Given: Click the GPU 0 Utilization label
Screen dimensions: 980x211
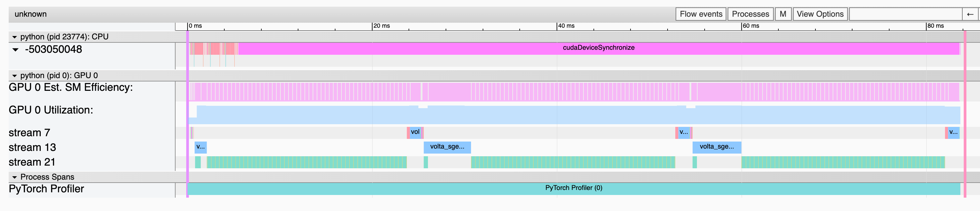Looking at the screenshot, I should pyautogui.click(x=51, y=110).
